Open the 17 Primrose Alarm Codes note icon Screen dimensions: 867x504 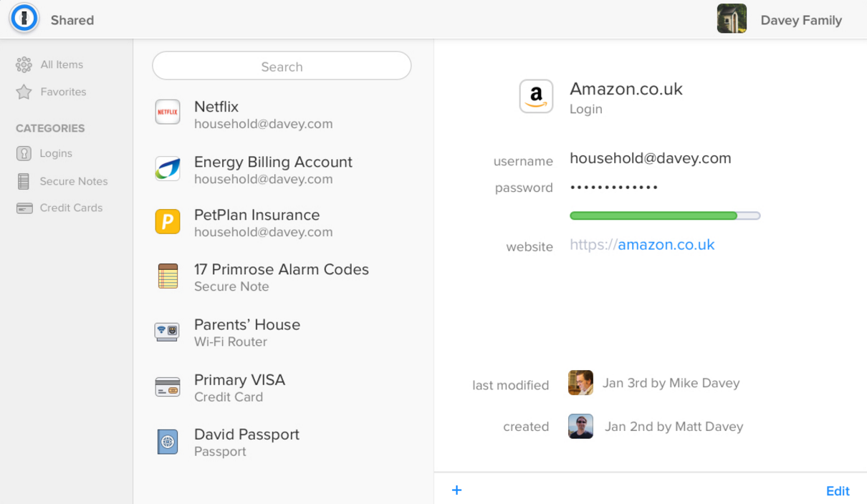point(168,276)
